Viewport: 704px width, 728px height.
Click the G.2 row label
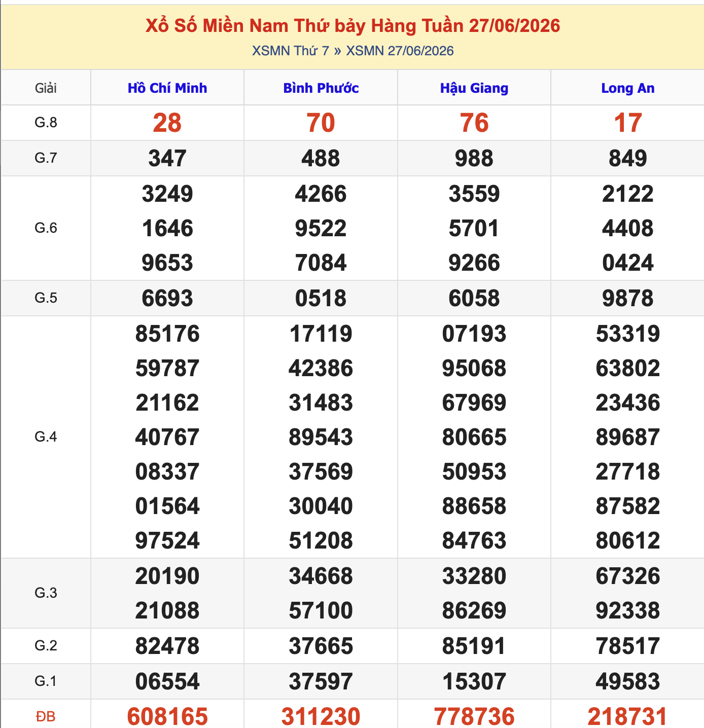pyautogui.click(x=46, y=646)
